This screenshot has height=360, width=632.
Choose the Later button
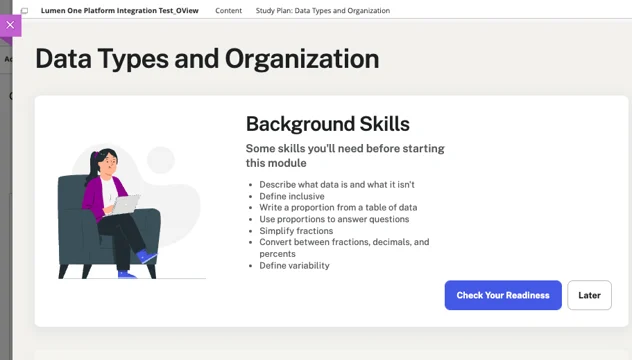589,295
